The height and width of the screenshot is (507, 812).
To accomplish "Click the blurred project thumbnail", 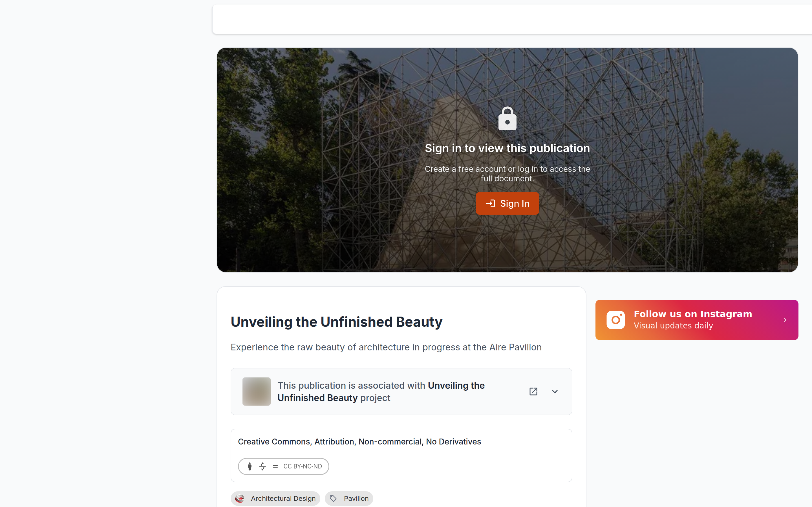I will (x=256, y=391).
